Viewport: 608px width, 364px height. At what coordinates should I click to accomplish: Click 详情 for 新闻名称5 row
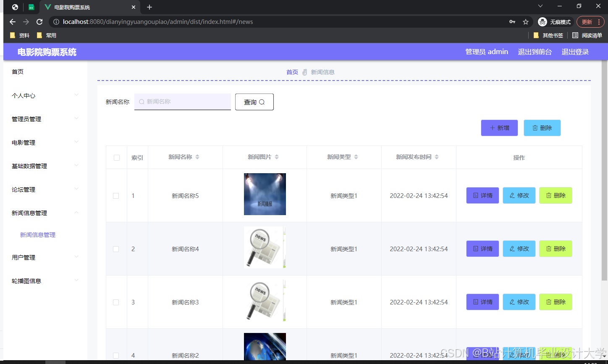click(482, 195)
